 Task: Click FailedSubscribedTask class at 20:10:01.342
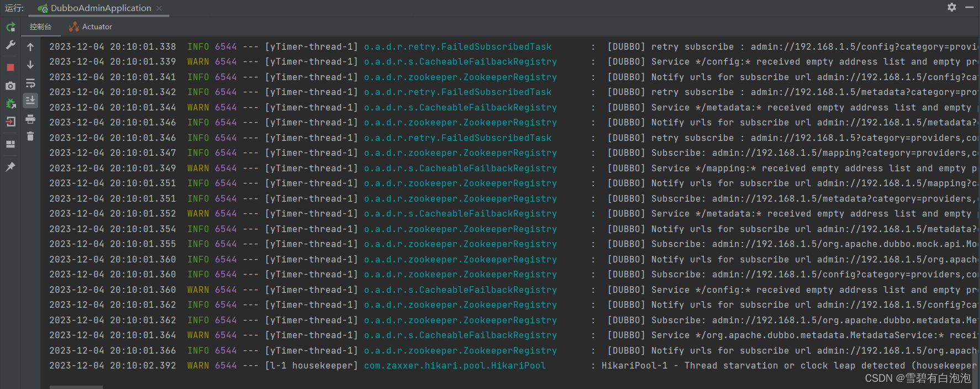[457, 92]
